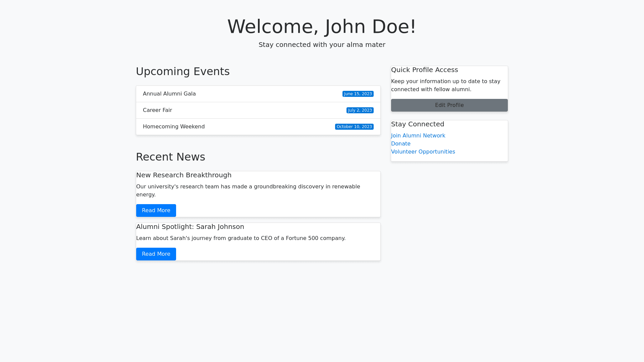Image resolution: width=644 pixels, height=362 pixels.
Task: Open the Join Alumni Network link
Action: 418,136
